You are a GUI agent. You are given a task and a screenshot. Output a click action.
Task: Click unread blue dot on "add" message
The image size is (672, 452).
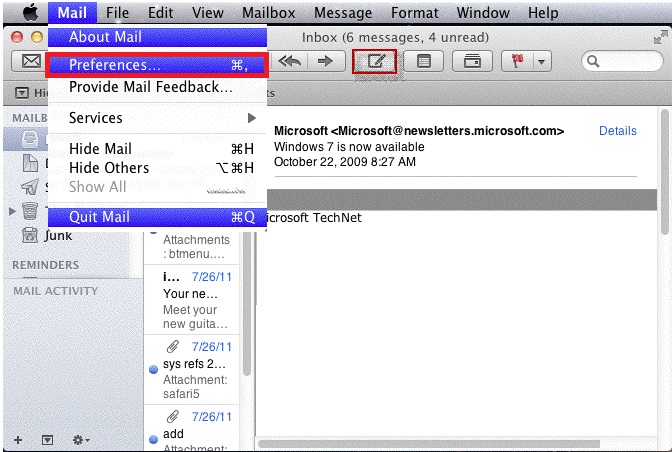tap(153, 439)
